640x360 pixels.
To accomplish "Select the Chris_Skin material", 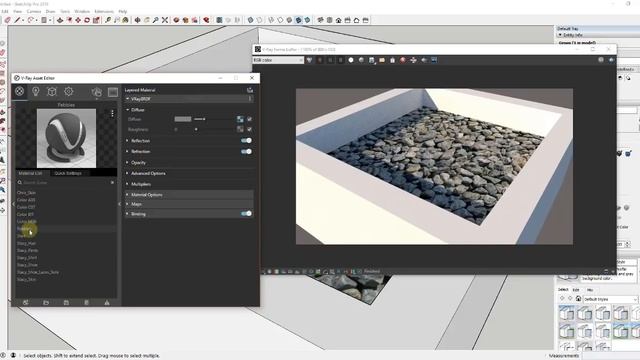I will tap(27, 193).
